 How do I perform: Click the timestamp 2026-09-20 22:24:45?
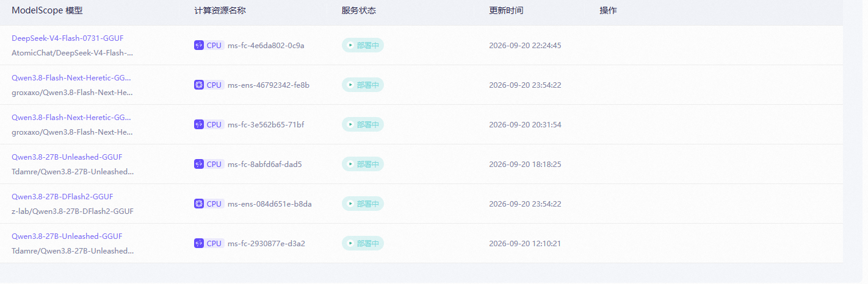point(525,45)
